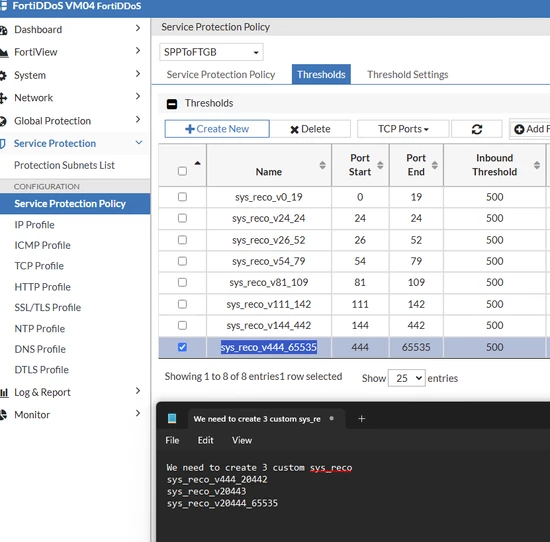Screen dimensions: 550x542
Task: Sort by Inbound Threshold column arrows
Action: coord(537,165)
